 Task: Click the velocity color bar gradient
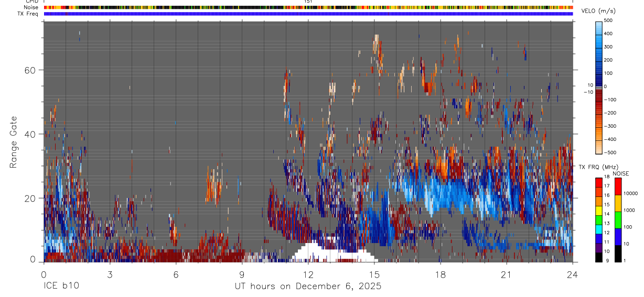coord(600,87)
